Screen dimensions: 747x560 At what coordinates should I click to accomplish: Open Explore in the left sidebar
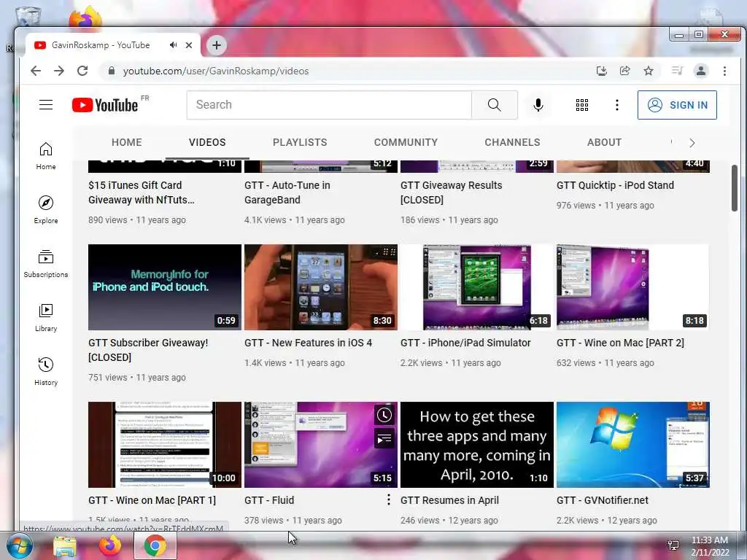(x=46, y=210)
